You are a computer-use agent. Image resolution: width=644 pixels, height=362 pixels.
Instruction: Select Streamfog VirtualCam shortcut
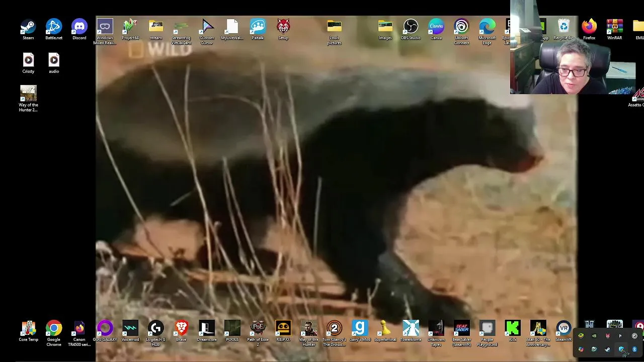(181, 31)
